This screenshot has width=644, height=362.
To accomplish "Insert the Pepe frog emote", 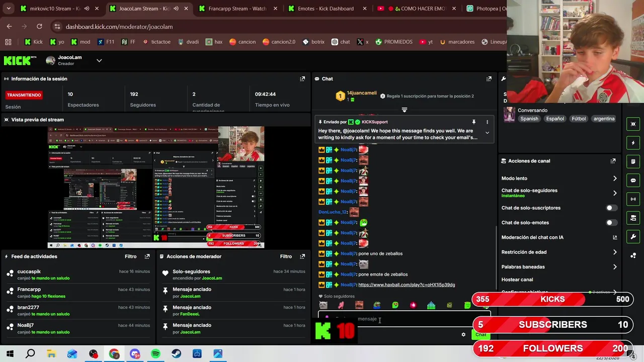I will pos(377,305).
